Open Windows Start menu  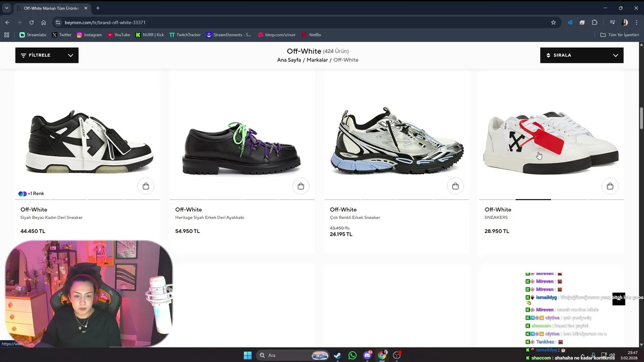248,355
